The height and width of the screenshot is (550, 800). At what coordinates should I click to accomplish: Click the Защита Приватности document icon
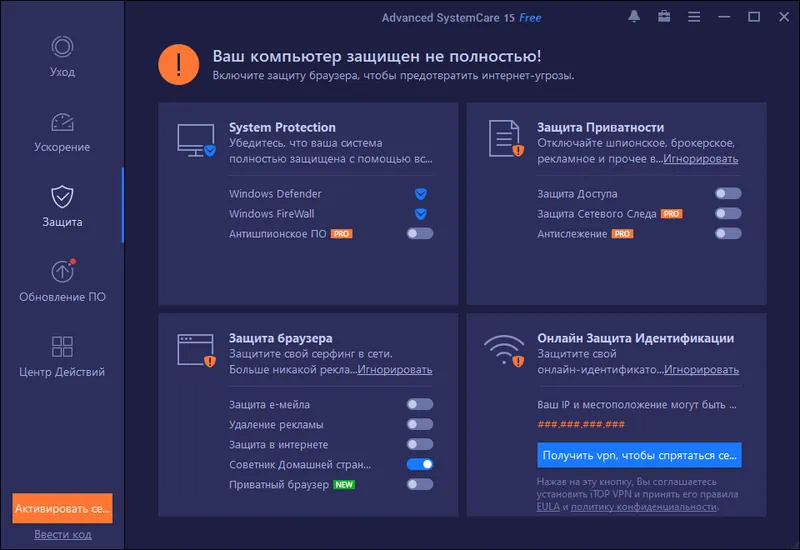506,139
